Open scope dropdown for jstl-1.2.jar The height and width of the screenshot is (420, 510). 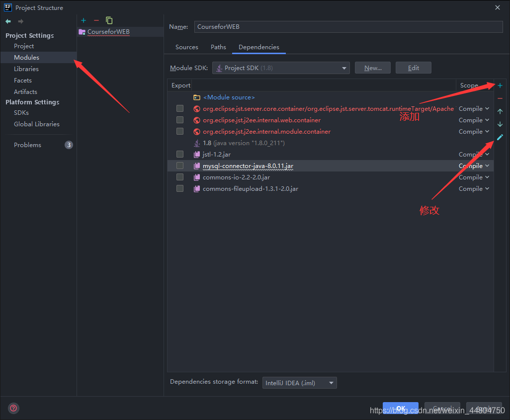[x=474, y=155]
